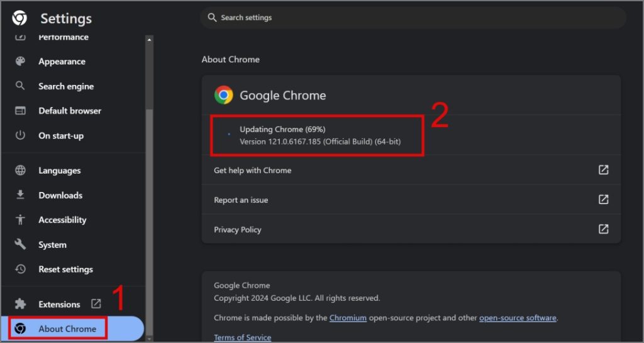Image resolution: width=644 pixels, height=343 pixels.
Task: Click the Chrome icon in About Chrome item
Action: 20,329
